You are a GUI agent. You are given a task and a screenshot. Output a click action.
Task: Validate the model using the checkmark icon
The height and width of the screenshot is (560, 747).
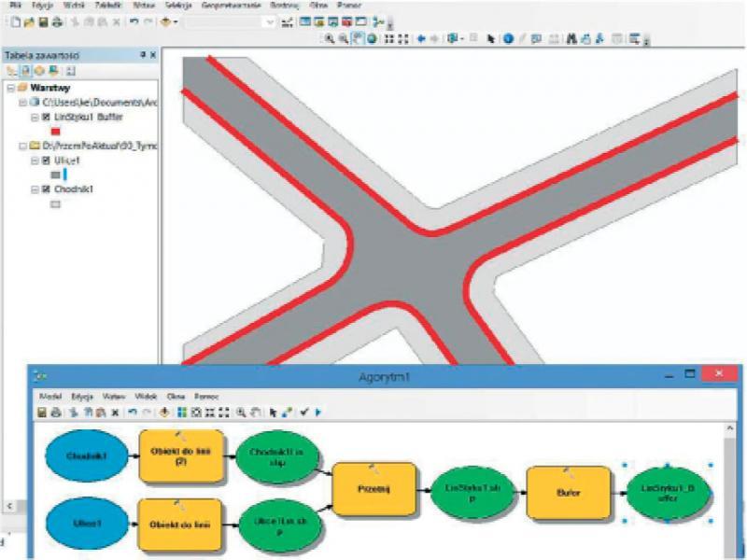304,412
